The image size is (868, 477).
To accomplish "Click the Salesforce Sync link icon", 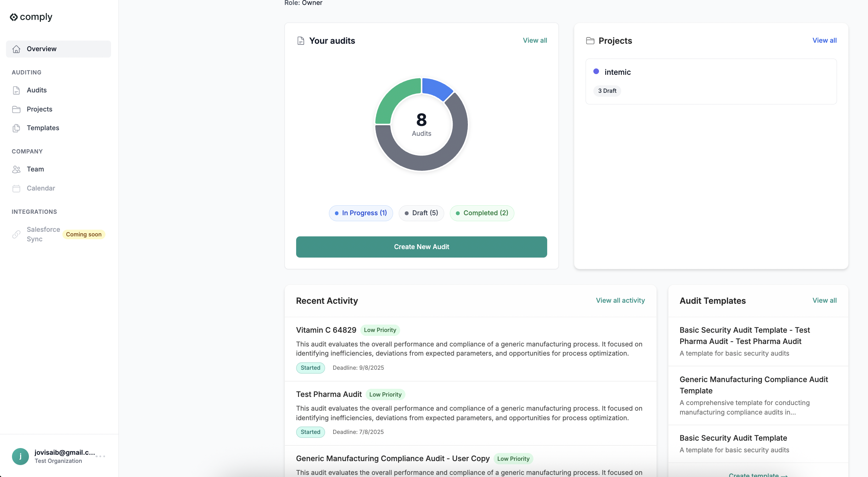I will tap(17, 234).
